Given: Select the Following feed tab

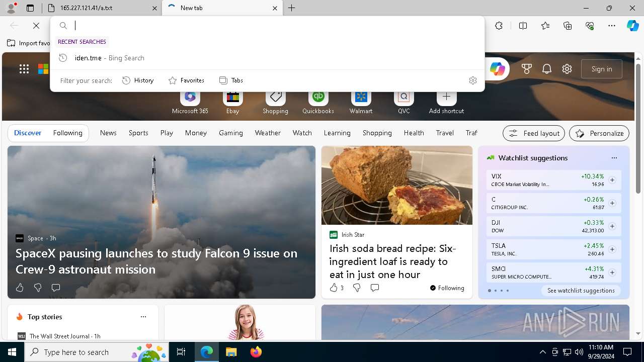Looking at the screenshot, I should click(x=67, y=133).
